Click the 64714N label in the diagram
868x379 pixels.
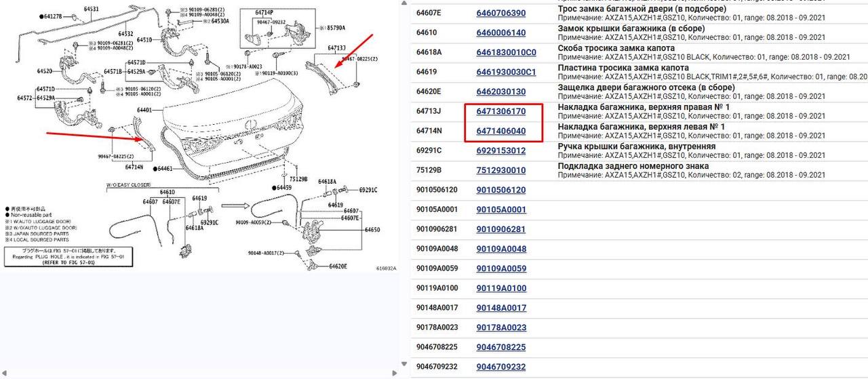point(134,166)
